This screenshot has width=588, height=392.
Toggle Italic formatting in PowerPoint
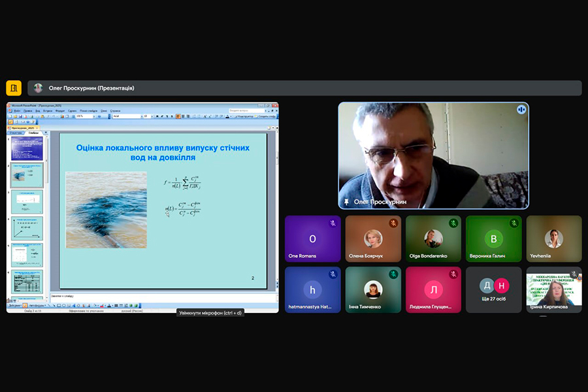pyautogui.click(x=162, y=116)
